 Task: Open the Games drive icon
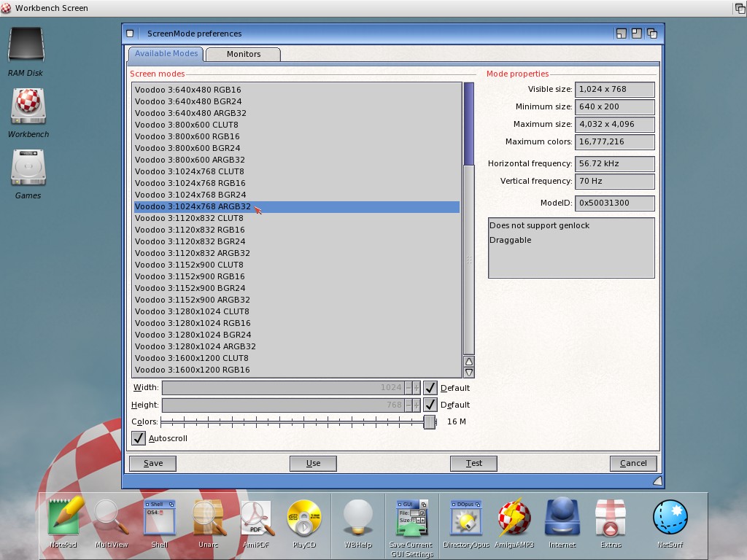(x=28, y=168)
